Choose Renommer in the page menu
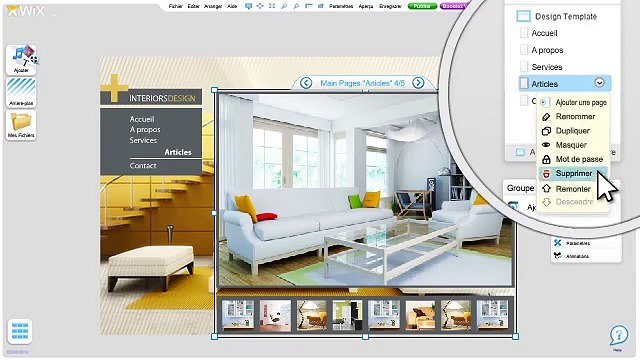The height and width of the screenshot is (360, 640). (573, 117)
